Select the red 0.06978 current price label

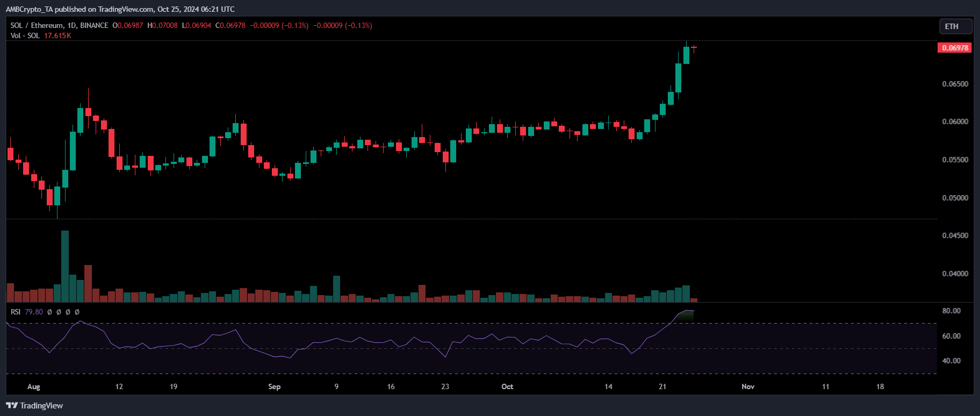(955, 48)
